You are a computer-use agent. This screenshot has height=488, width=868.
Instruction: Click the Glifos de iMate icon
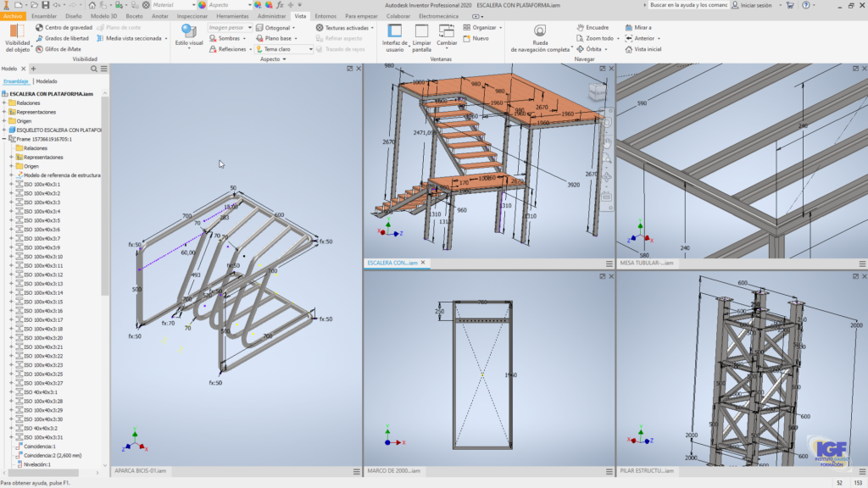tap(37, 48)
